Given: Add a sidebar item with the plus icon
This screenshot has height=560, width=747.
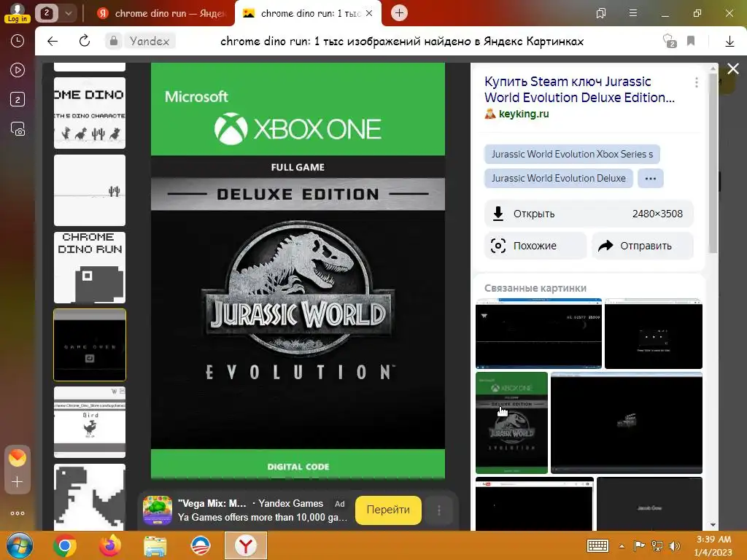Looking at the screenshot, I should (x=18, y=482).
